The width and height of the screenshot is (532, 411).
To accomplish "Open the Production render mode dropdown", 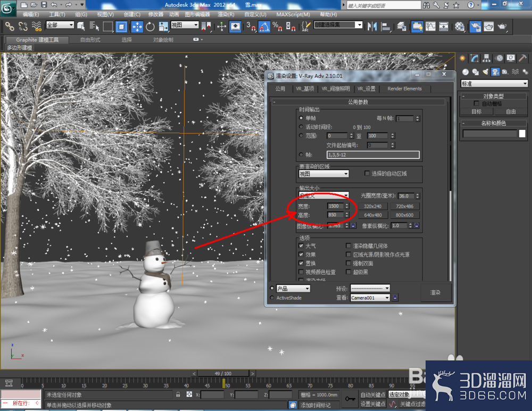I will [293, 289].
